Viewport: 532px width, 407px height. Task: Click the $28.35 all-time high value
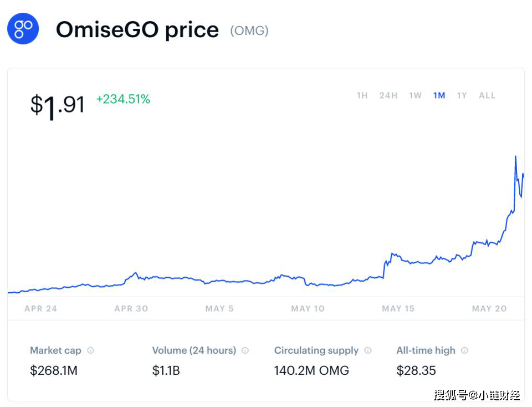(x=416, y=370)
